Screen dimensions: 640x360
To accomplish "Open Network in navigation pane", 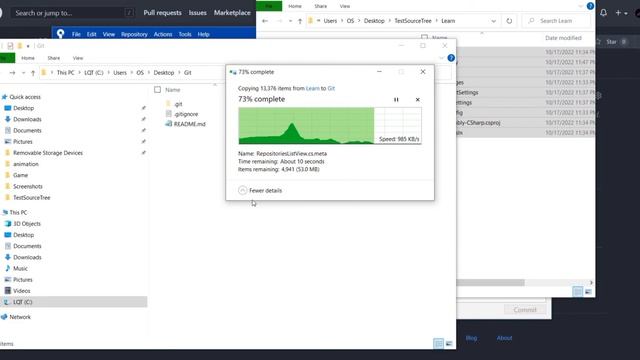I will (20, 317).
